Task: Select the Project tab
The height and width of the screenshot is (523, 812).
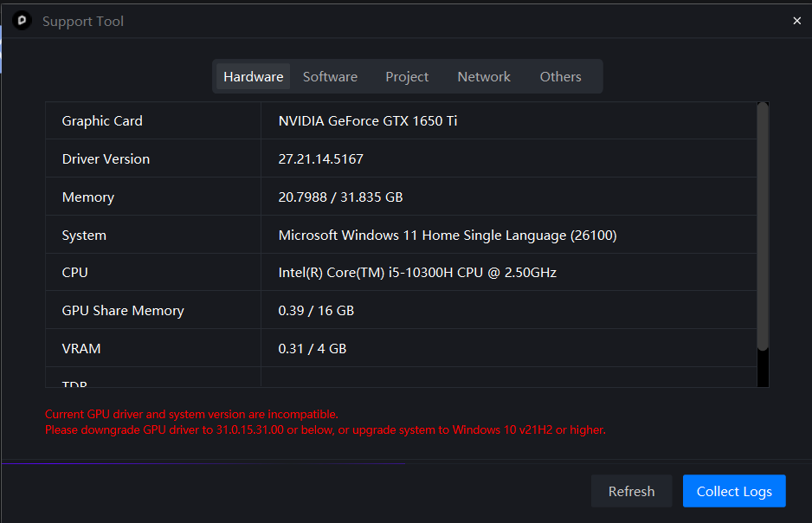Action: [x=407, y=77]
